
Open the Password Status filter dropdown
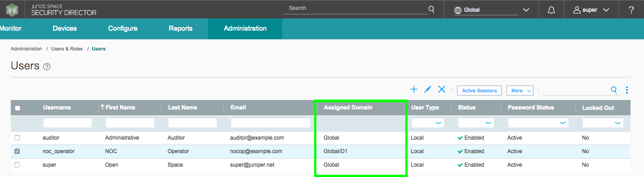coord(538,123)
